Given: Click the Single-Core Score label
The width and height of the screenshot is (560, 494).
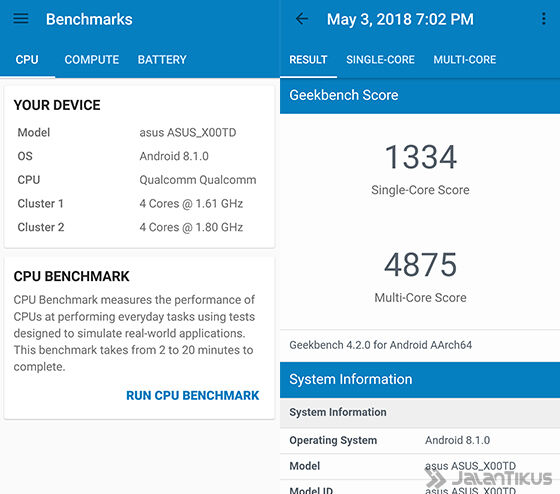Looking at the screenshot, I should [x=420, y=190].
